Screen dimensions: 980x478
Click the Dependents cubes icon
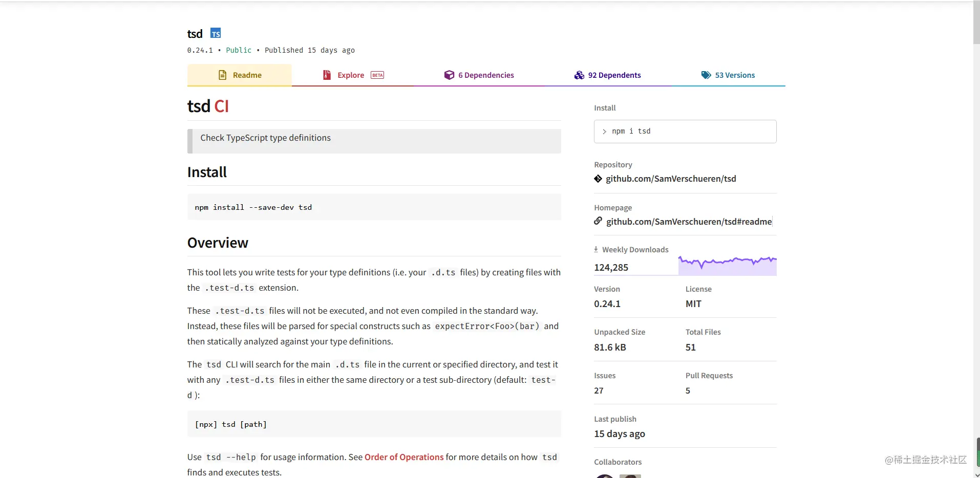tap(579, 75)
